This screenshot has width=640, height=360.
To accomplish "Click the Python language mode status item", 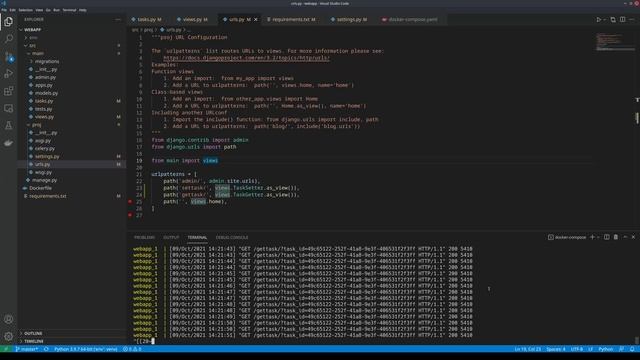I will (x=606, y=349).
